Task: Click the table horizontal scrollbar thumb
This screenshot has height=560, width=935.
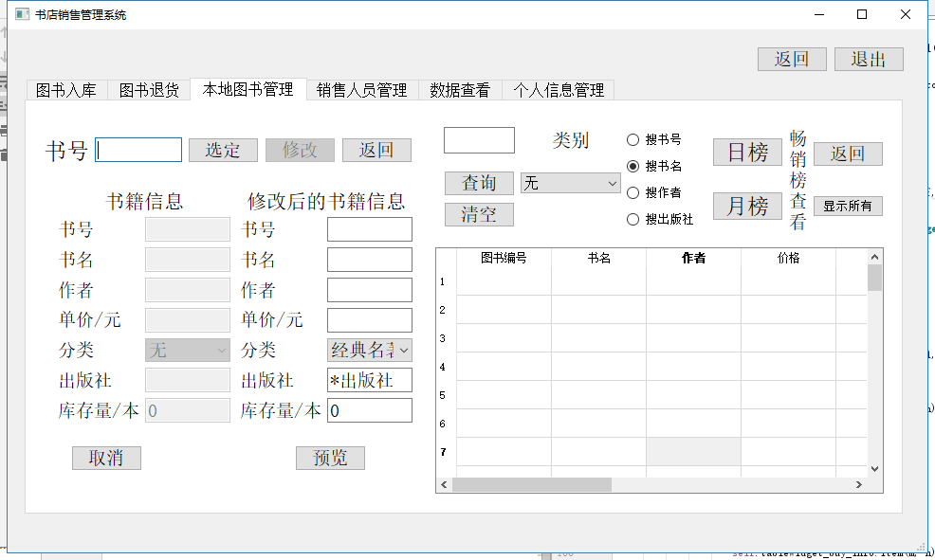Action: click(x=532, y=485)
